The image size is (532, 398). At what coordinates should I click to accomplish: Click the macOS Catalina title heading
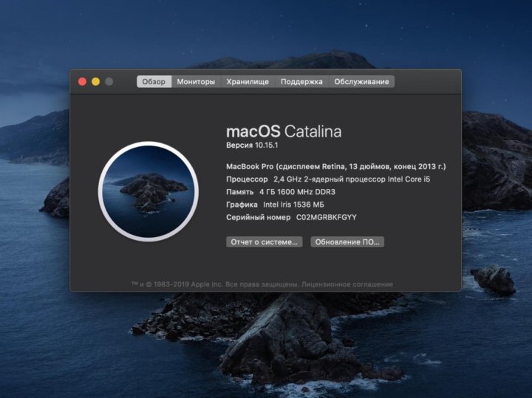(x=284, y=131)
